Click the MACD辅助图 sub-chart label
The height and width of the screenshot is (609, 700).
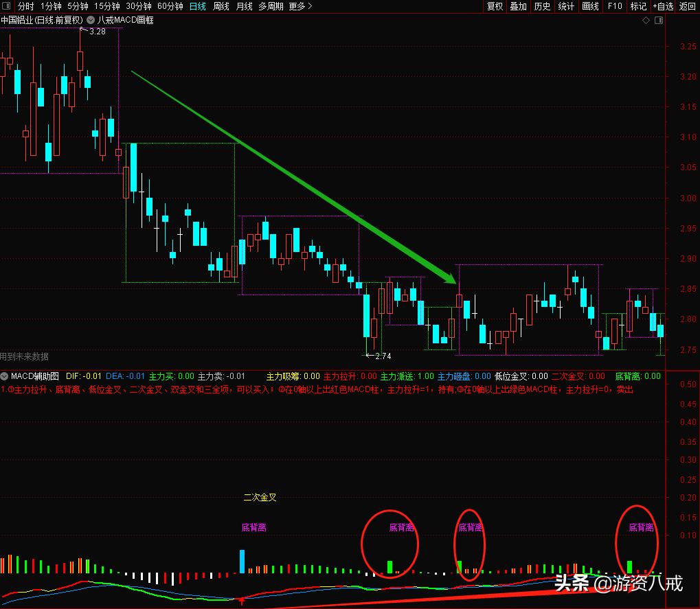click(34, 376)
